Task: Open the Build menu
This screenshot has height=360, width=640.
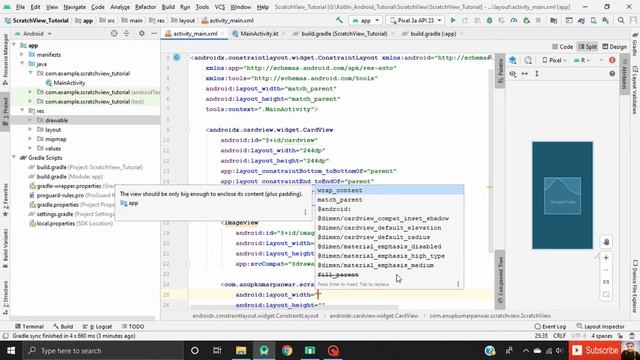Action: click(168, 7)
